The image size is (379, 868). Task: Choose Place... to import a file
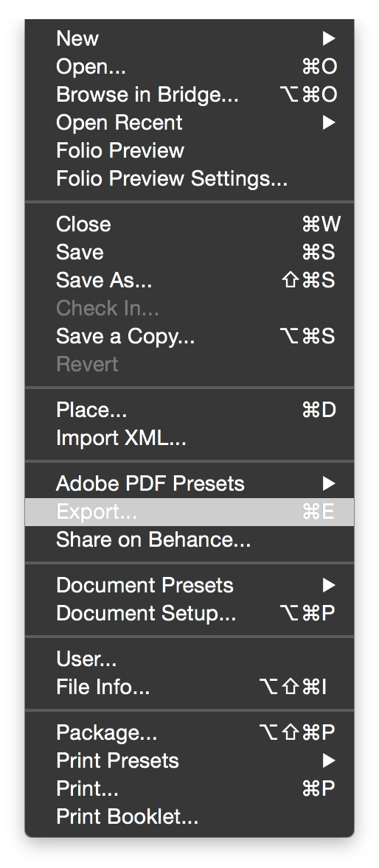point(189,410)
